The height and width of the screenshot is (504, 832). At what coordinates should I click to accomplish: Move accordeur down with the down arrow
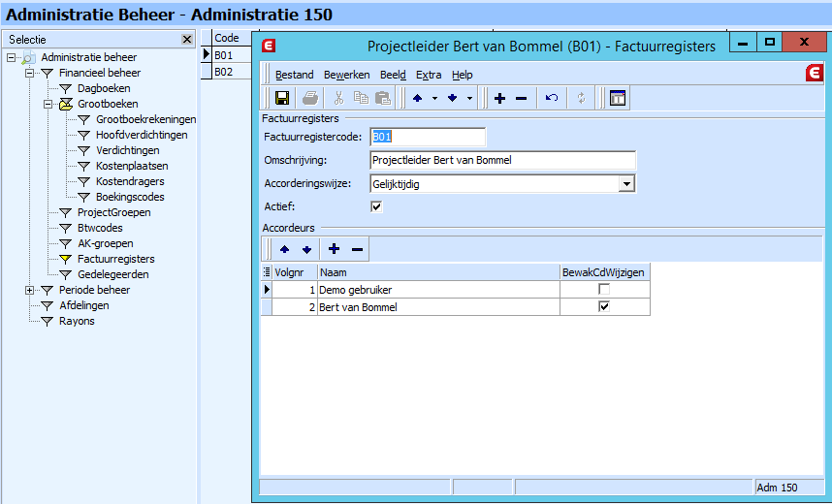point(306,250)
